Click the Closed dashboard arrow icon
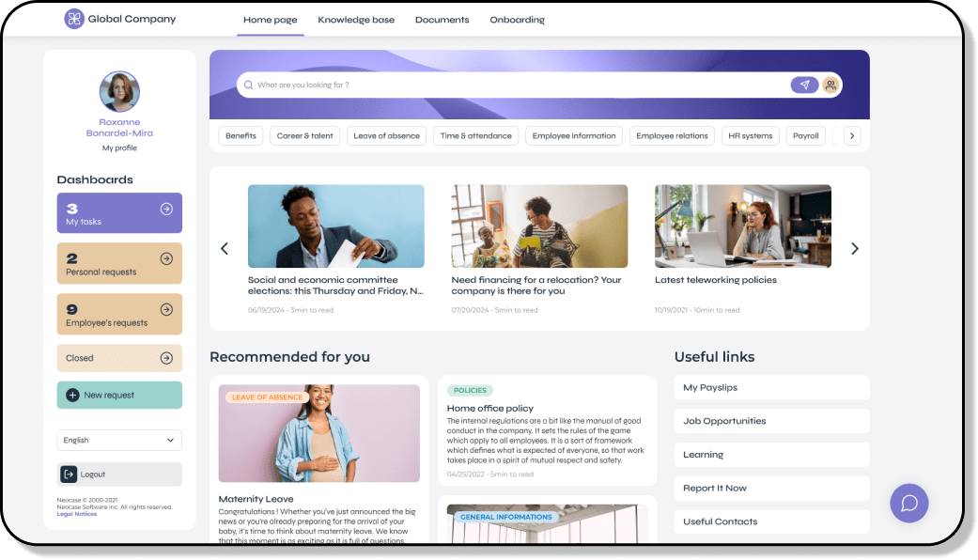Viewport: 978px width, 560px height. (x=166, y=358)
